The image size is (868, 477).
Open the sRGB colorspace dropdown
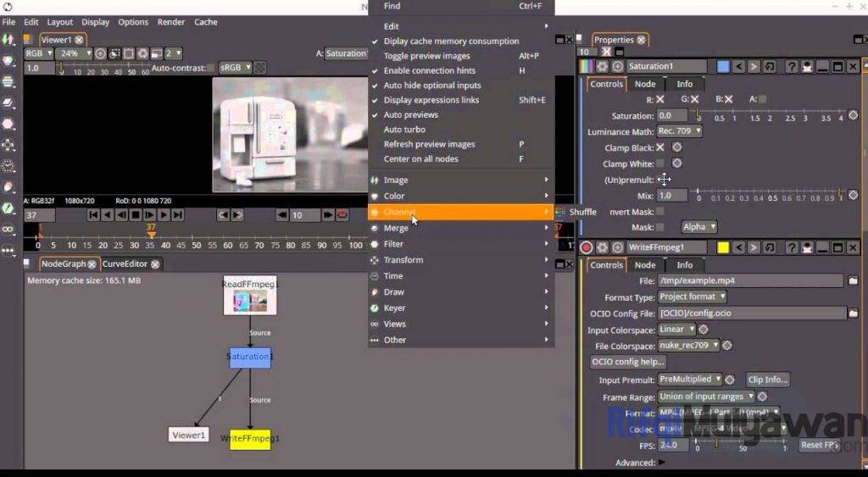point(235,68)
